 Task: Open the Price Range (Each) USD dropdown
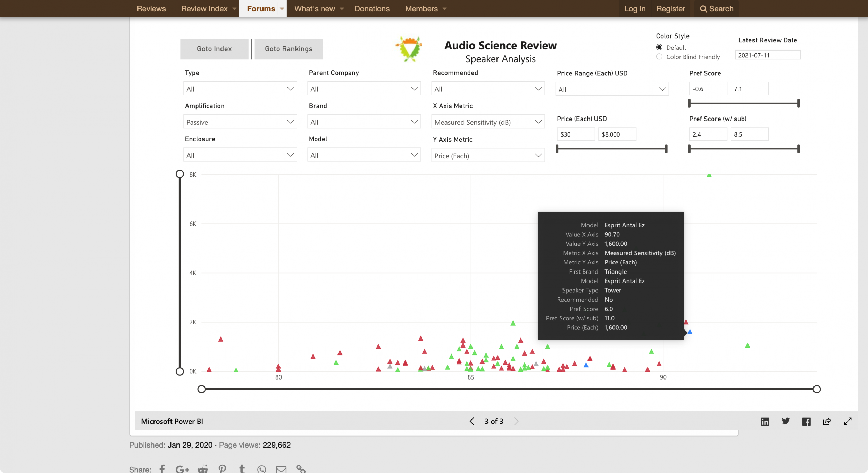[612, 89]
